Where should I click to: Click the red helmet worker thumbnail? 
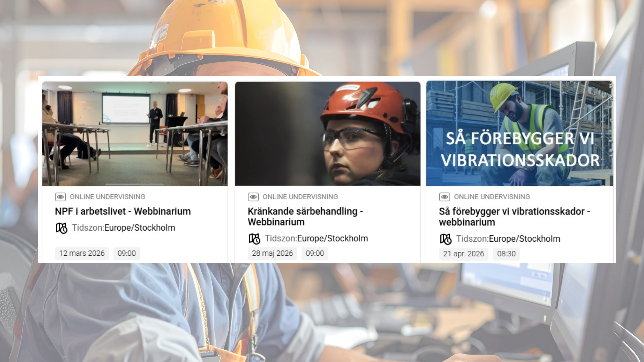point(328,134)
